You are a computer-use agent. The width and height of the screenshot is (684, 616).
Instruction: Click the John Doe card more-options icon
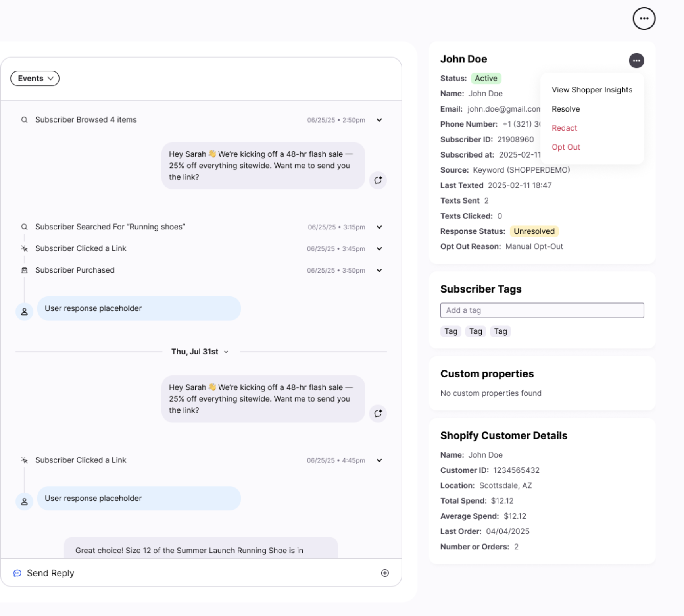coord(636,61)
